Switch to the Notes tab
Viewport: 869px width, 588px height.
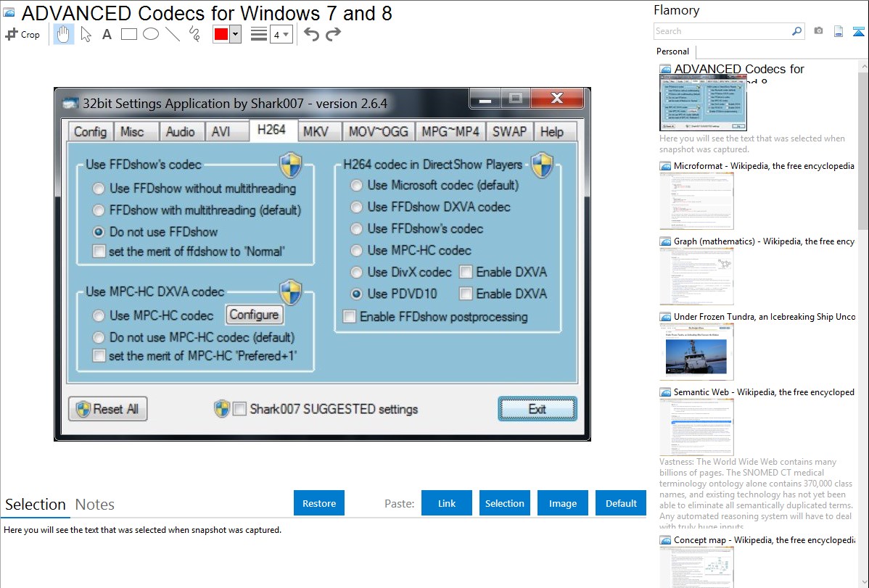[x=95, y=505]
